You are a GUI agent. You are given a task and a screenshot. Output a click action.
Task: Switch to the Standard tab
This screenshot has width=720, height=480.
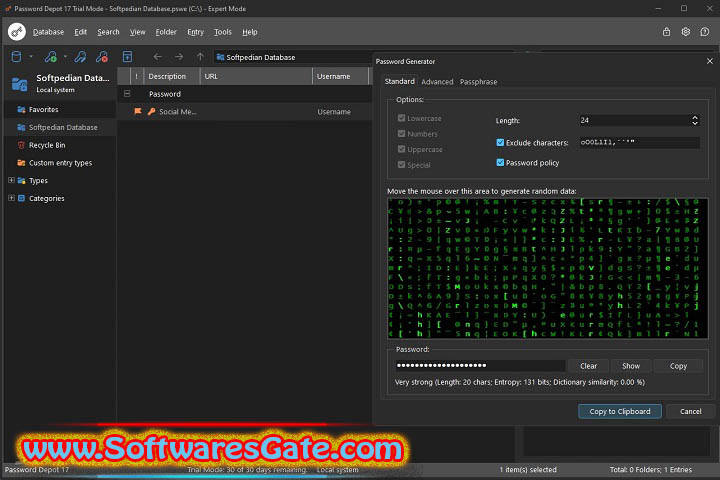[399, 81]
